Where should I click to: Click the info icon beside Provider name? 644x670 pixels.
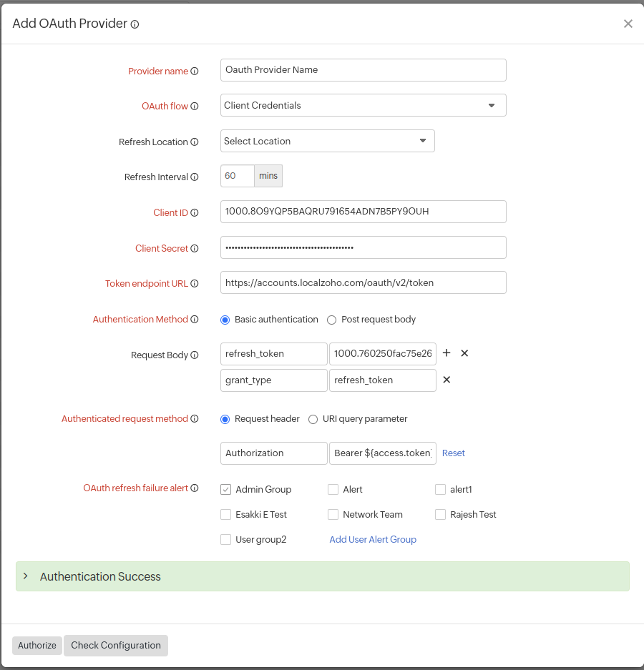(x=195, y=71)
